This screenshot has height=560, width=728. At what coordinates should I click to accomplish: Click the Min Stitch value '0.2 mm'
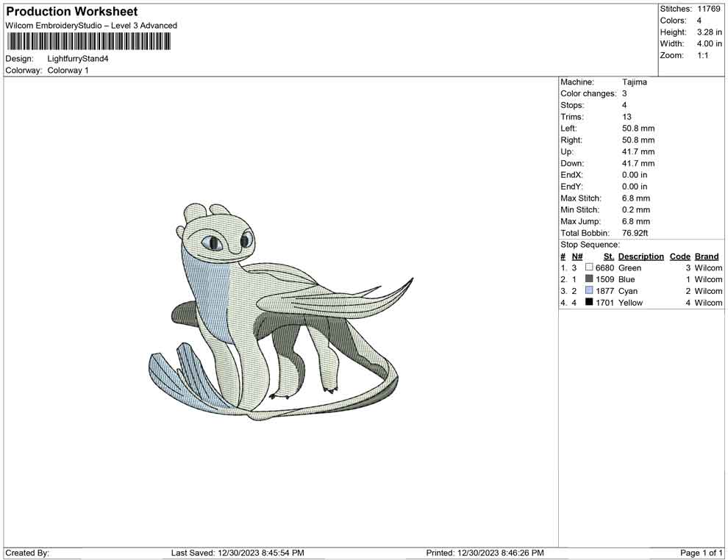coord(636,209)
